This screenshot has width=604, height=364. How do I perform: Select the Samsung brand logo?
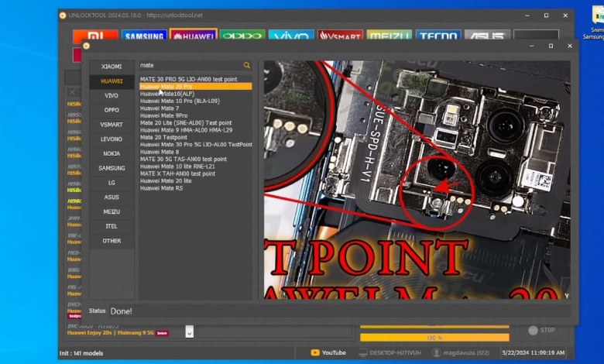point(144,36)
